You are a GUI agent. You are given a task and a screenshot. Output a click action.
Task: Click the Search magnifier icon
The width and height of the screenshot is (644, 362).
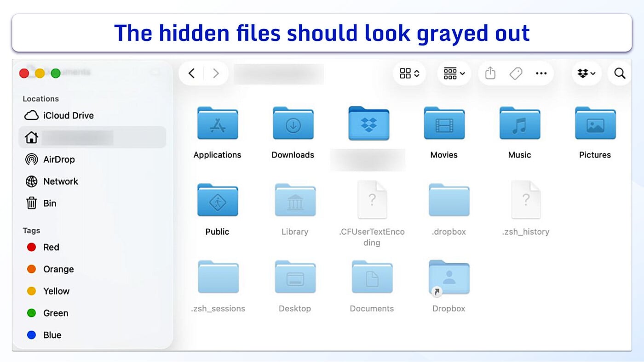(x=620, y=74)
